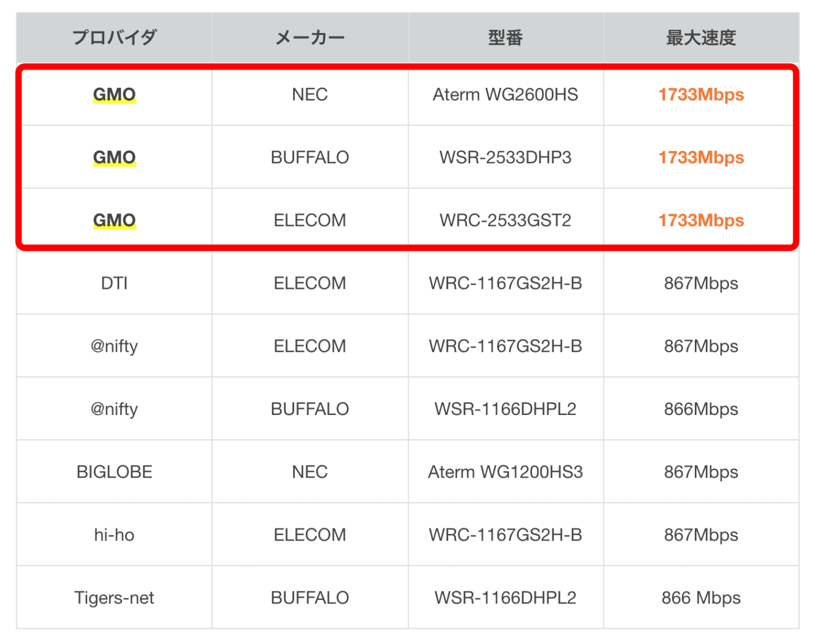Select the WSR-2533DHP3 model cell
814x644 pixels.
pyautogui.click(x=505, y=158)
